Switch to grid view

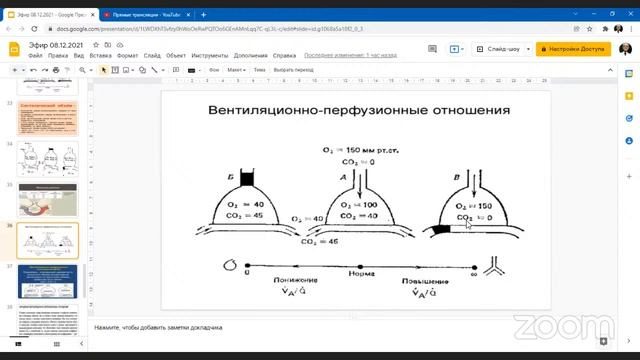pos(57,344)
